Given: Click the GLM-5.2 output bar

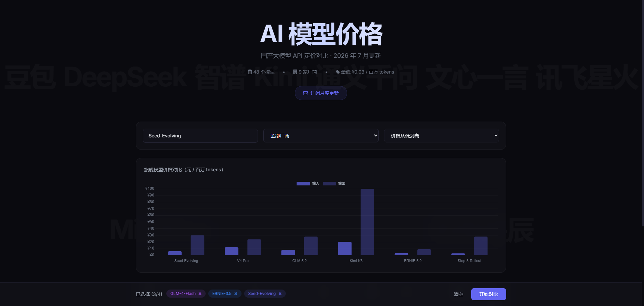Looking at the screenshot, I should 311,246.
